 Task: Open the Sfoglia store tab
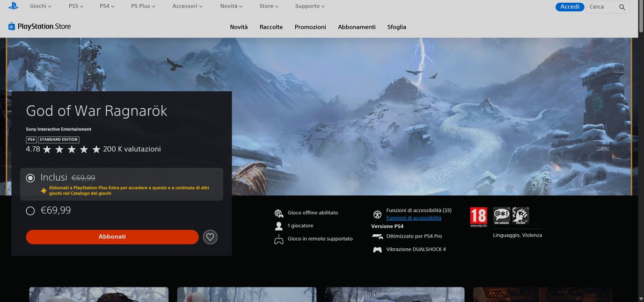click(397, 27)
